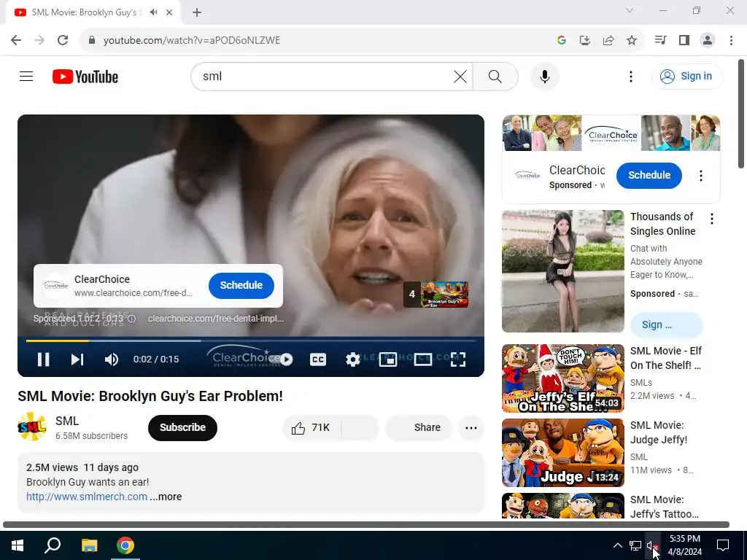Click Schedule in the video ad overlay
Screen dimensions: 747x560
pyautogui.click(x=241, y=285)
